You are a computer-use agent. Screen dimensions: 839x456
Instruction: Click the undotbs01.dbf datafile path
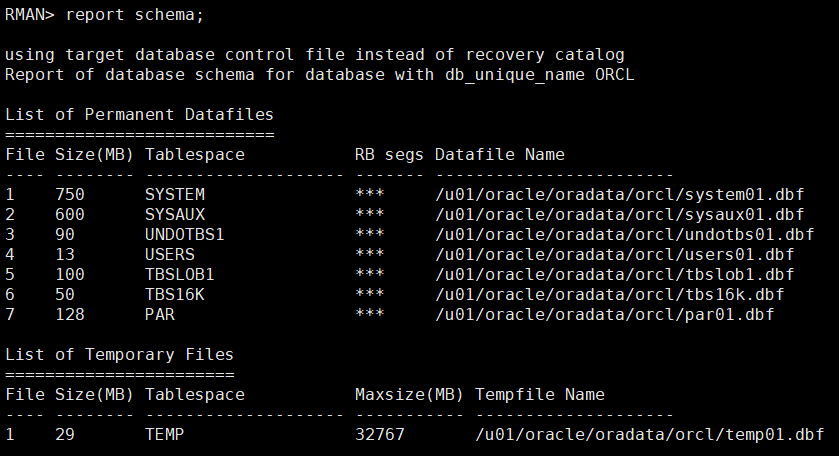coord(624,234)
